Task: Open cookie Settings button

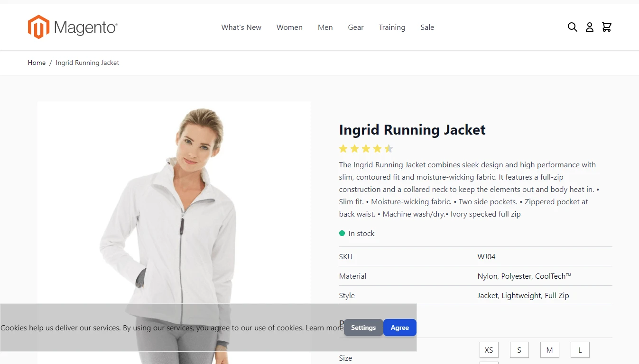Action: click(x=363, y=328)
